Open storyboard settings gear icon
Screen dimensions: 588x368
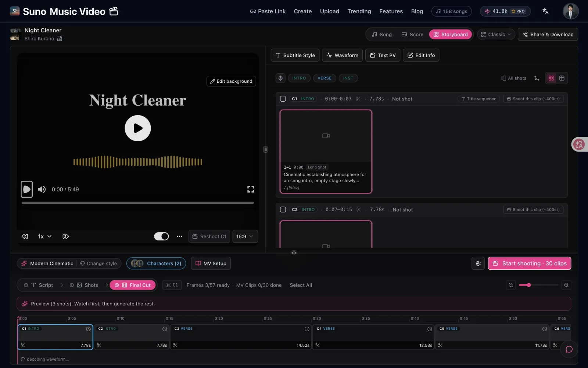click(478, 263)
